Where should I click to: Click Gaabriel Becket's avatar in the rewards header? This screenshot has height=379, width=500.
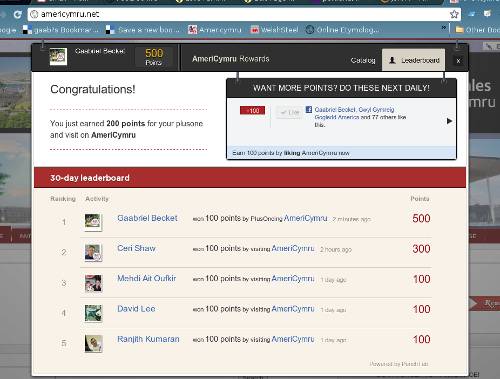coord(58,56)
